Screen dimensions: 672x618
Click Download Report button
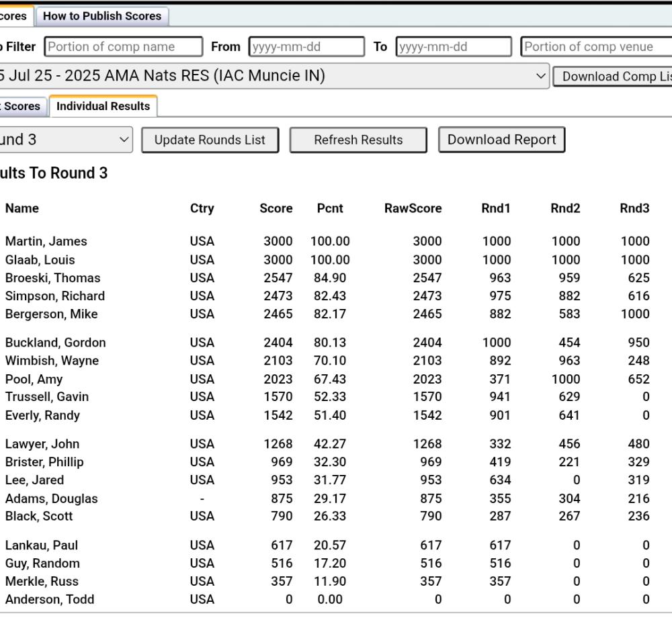point(502,140)
